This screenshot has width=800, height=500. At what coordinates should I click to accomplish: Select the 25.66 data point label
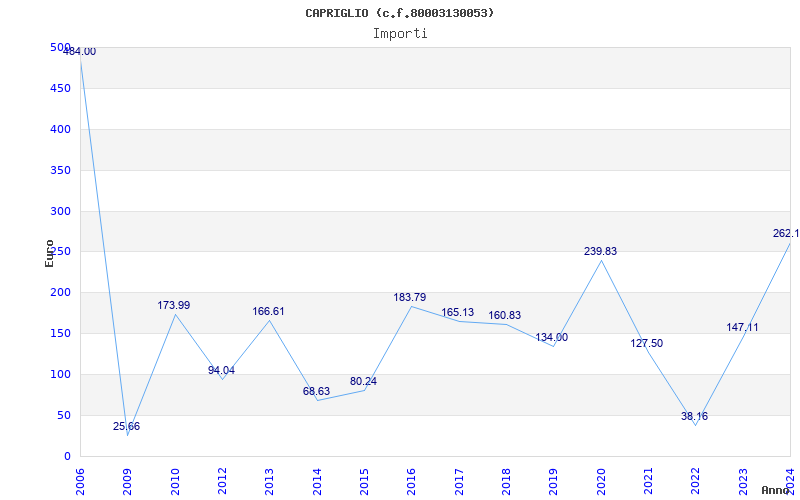tap(127, 427)
